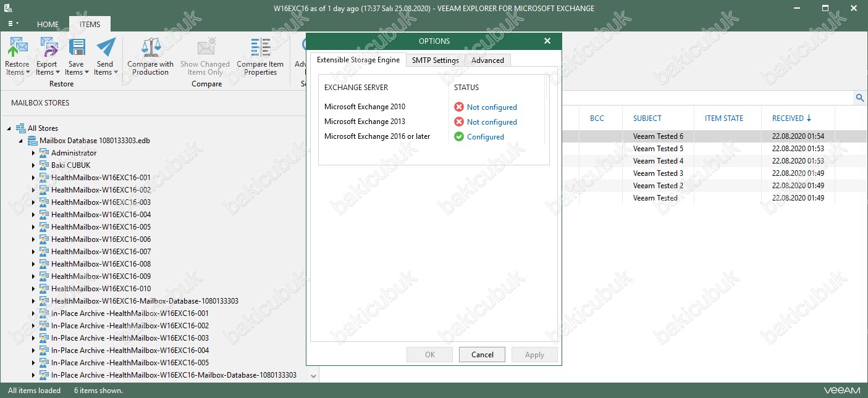The image size is (868, 398).
Task: Select HealthMailbox-W16EXC16-003 in tree
Action: point(101,202)
